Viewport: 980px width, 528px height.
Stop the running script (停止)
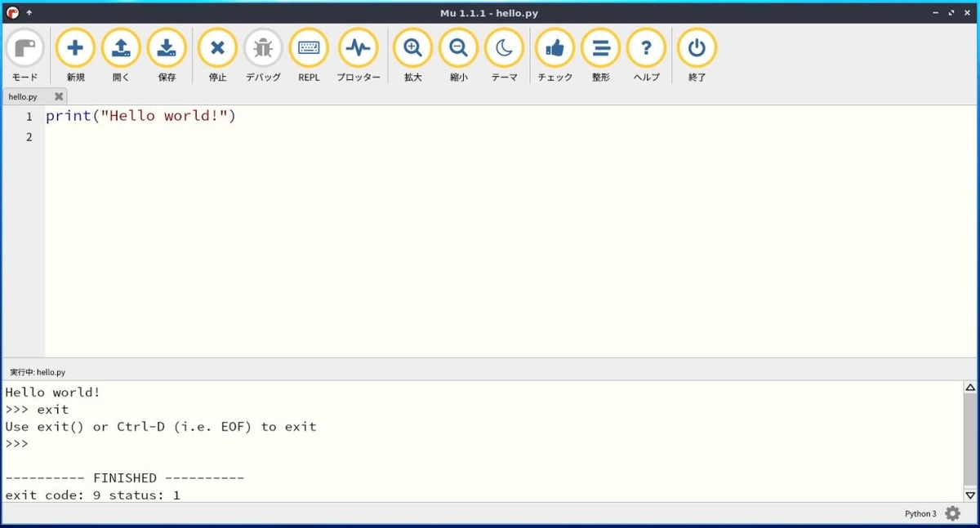click(x=217, y=55)
